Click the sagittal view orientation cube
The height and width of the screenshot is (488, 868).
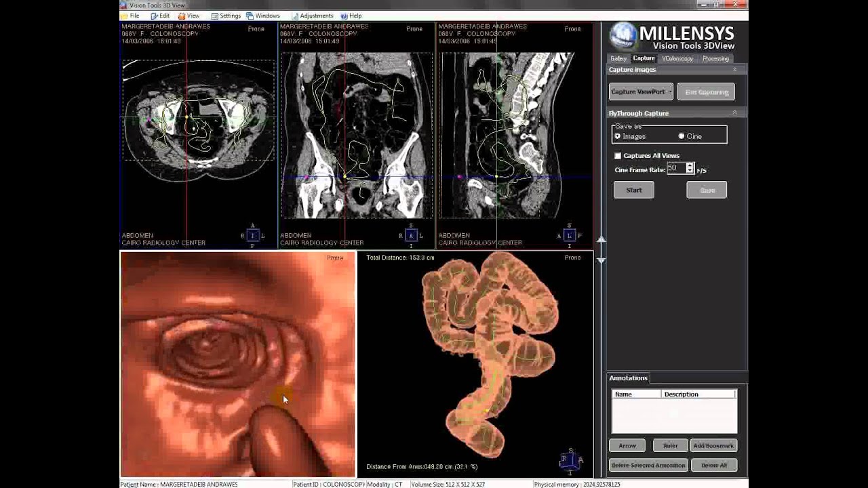pos(569,236)
